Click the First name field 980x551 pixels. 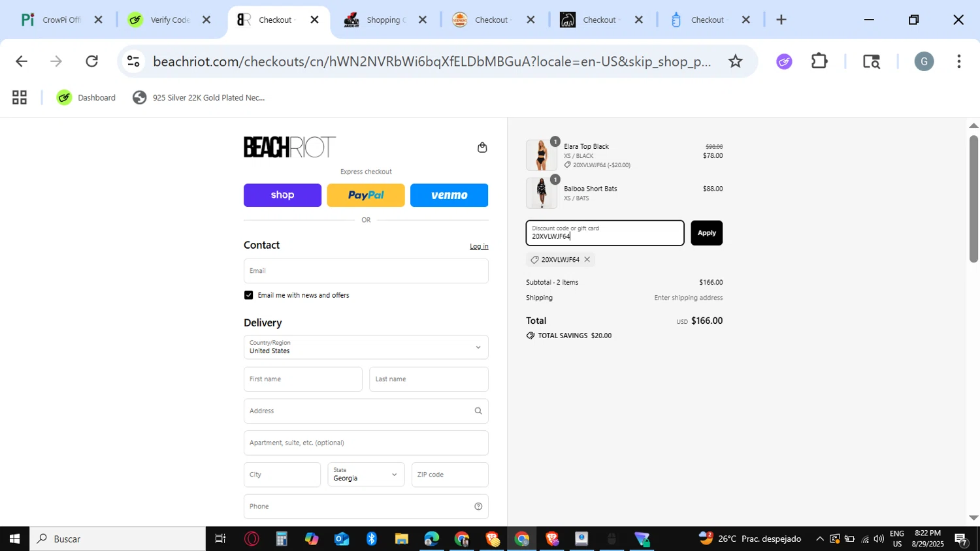coord(302,379)
